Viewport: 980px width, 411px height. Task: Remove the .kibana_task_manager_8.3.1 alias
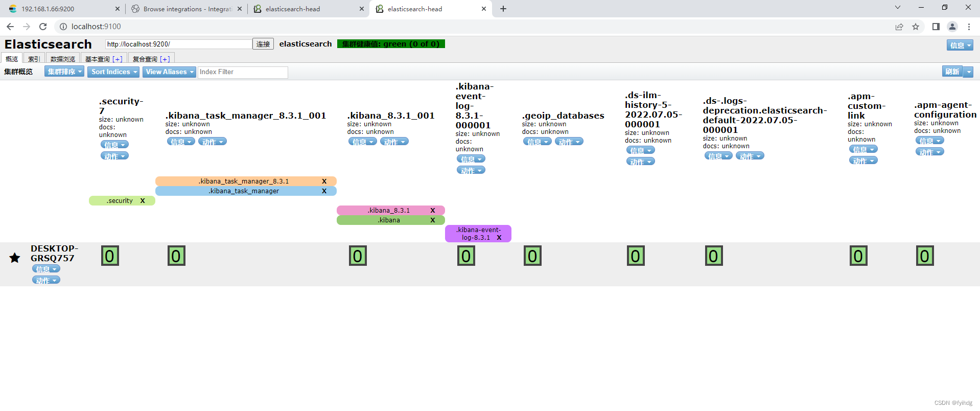(324, 181)
